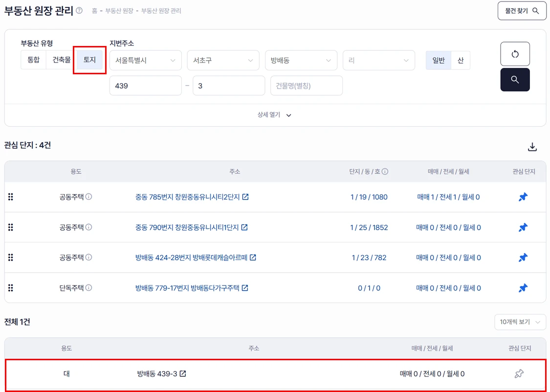
Task: Open the 서초구 district dropdown
Action: 223,61
